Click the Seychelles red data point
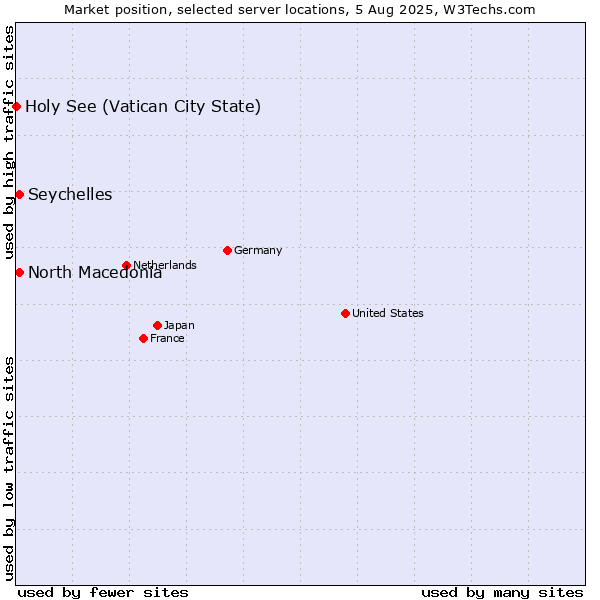Image resolution: width=600 pixels, height=600 pixels. (20, 194)
